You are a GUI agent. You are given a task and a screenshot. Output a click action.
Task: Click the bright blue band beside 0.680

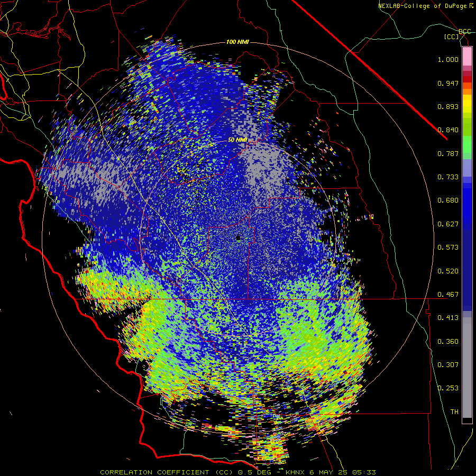[x=467, y=204]
